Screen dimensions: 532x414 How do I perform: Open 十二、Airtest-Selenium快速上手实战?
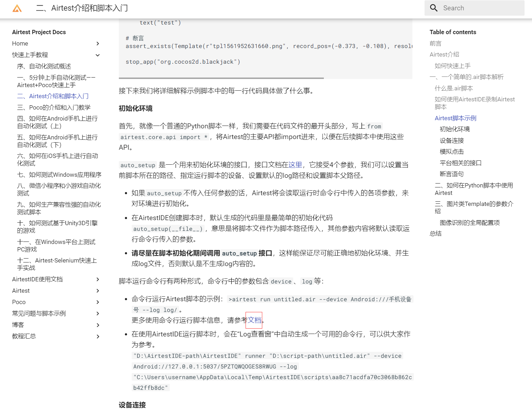(57, 264)
